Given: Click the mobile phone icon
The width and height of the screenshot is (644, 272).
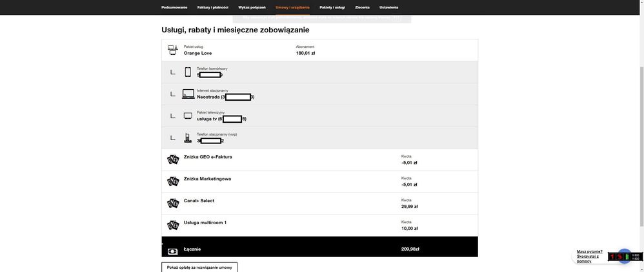Looking at the screenshot, I should pyautogui.click(x=188, y=72).
